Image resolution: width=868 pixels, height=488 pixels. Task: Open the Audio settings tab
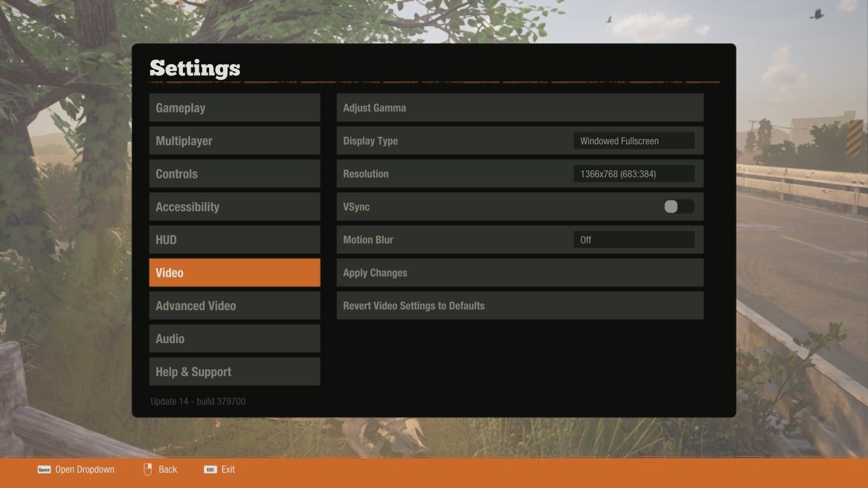pos(234,339)
